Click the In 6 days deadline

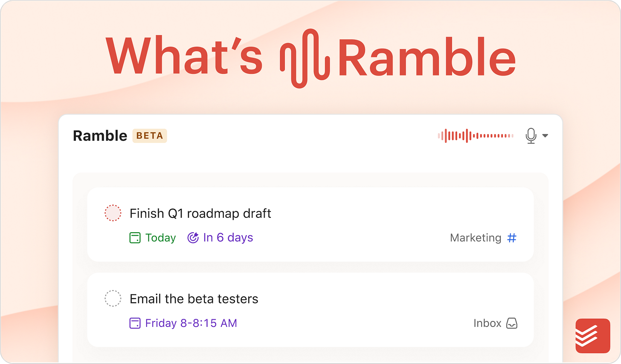(228, 238)
